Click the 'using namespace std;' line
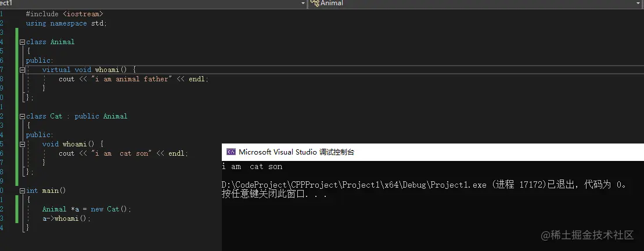Image resolution: width=644 pixels, height=251 pixels. coord(66,23)
